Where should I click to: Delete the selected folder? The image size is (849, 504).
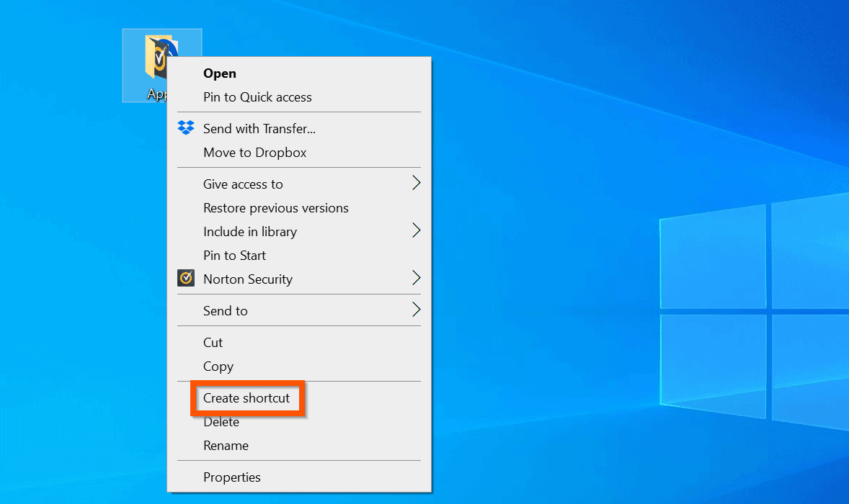coord(220,421)
